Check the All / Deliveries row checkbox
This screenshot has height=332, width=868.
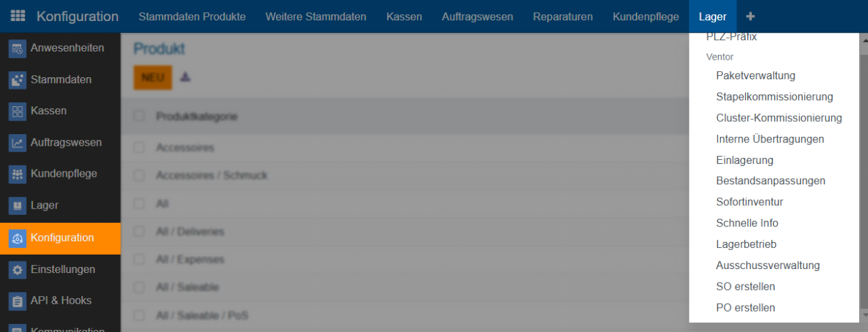click(139, 232)
